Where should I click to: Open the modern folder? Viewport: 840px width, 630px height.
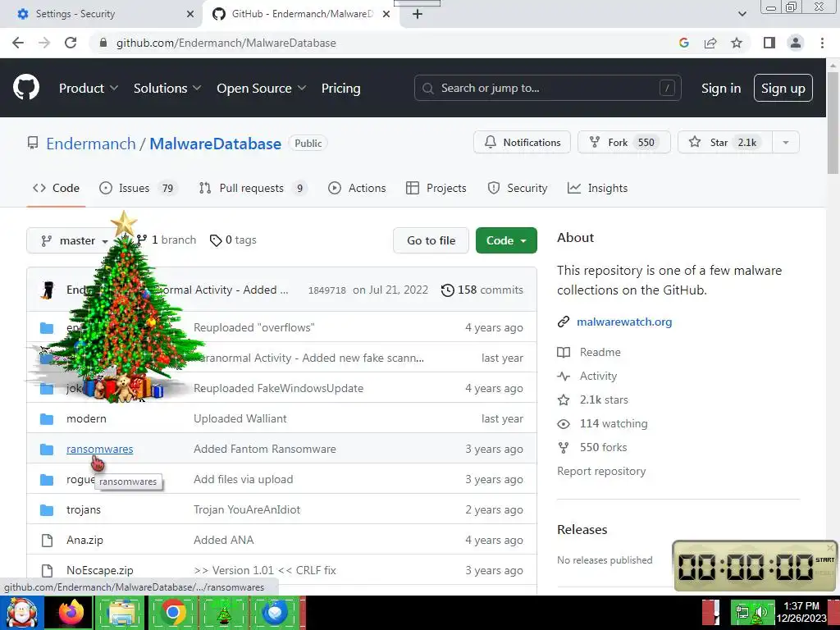click(86, 418)
